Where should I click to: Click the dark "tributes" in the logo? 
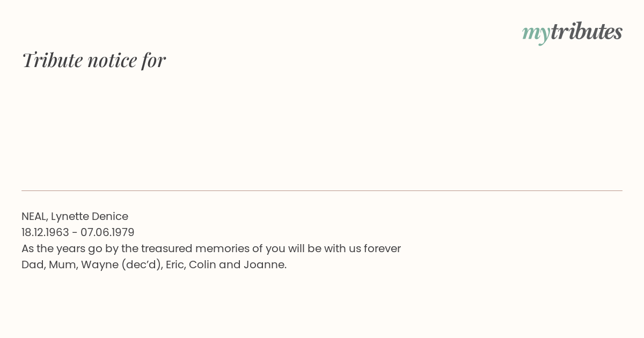586,31
